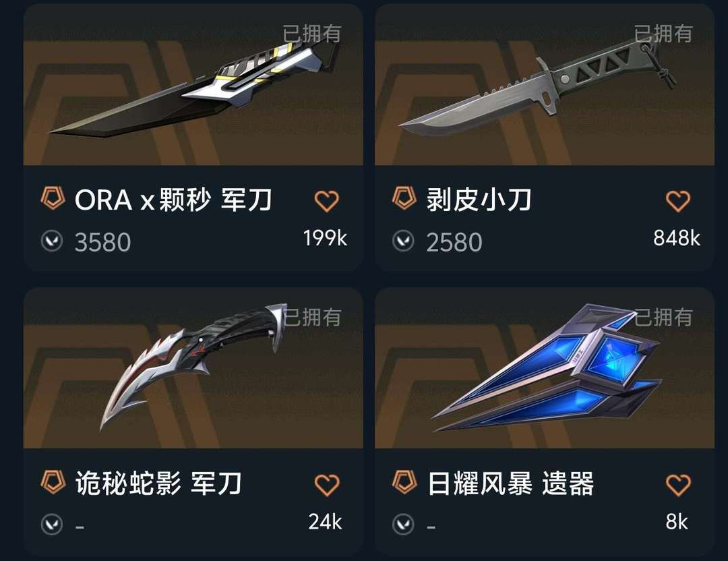Image resolution: width=728 pixels, height=561 pixels.
Task: Click the VP currency icon next to 3580
Action: tap(51, 241)
